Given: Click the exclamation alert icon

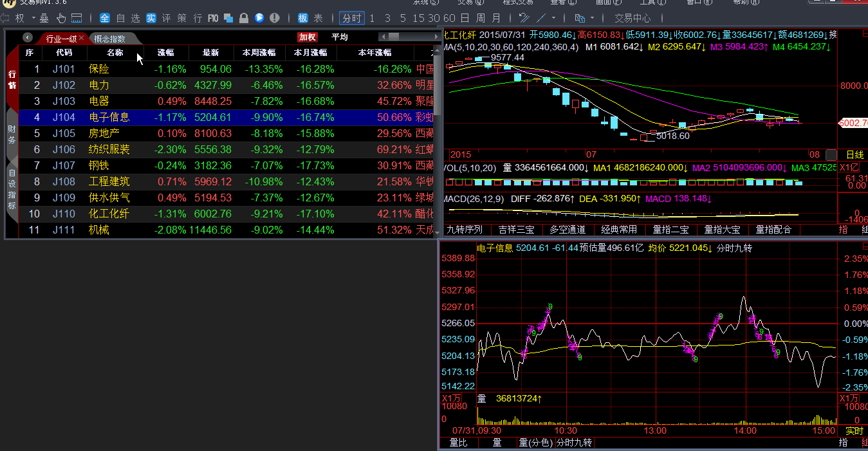Looking at the screenshot, I should (275, 18).
